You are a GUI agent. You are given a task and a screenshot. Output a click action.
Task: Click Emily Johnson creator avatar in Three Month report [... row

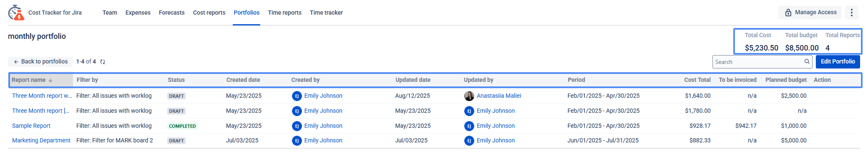pos(297,111)
